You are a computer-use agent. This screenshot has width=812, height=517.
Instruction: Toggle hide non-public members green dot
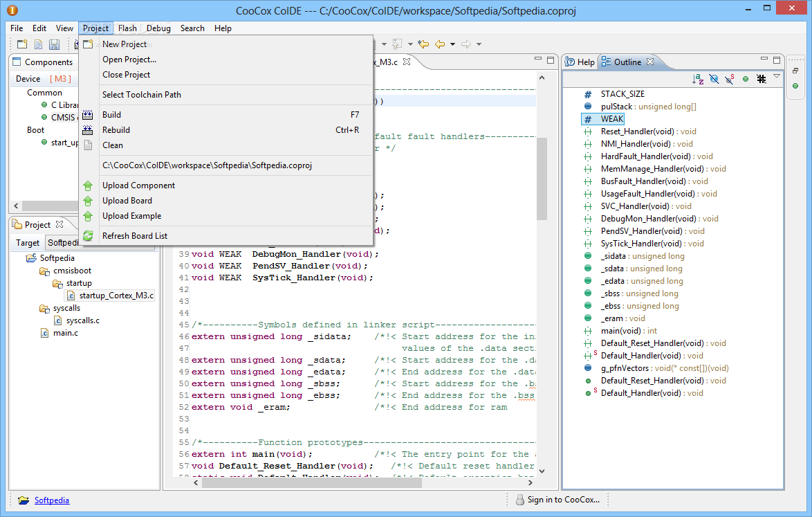[746, 79]
